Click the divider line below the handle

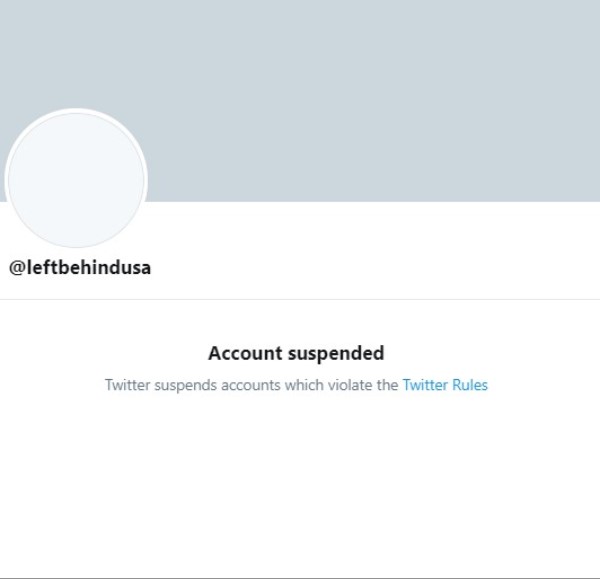(300, 299)
